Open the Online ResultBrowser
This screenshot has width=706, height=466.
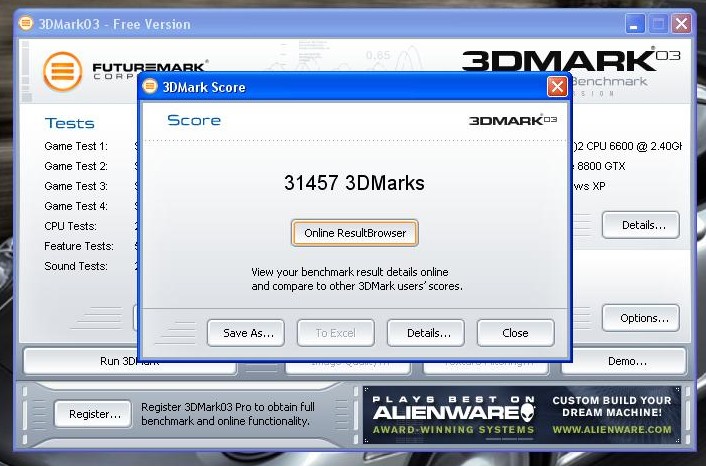tap(354, 233)
